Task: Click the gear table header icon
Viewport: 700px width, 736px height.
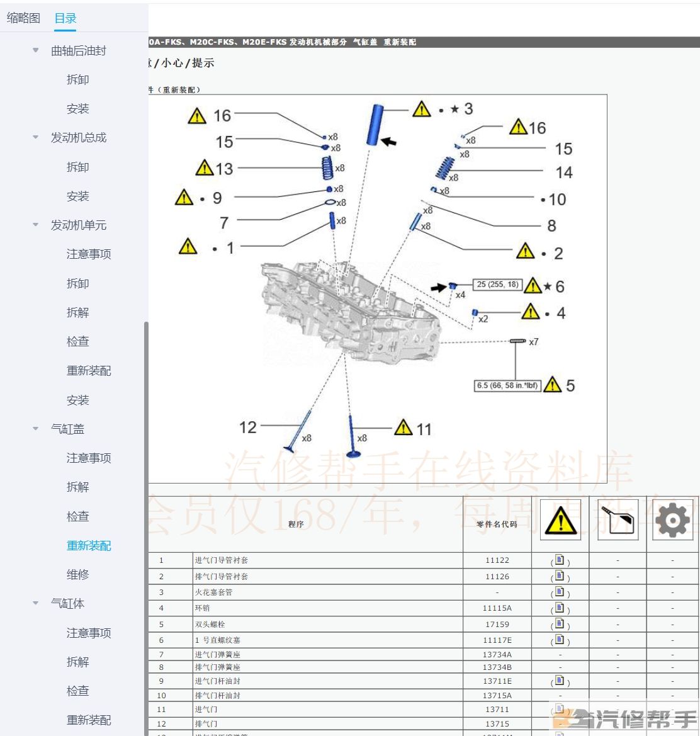Action: coord(673,520)
